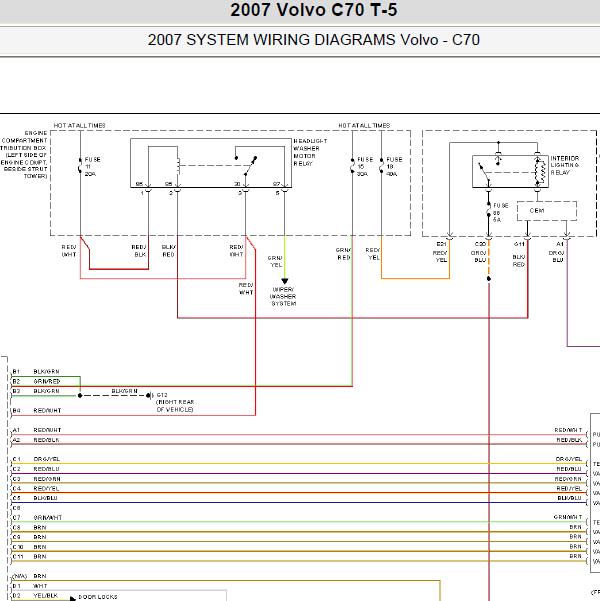Click the C8 BRN row on left connector
The width and height of the screenshot is (600, 601).
click(29, 528)
